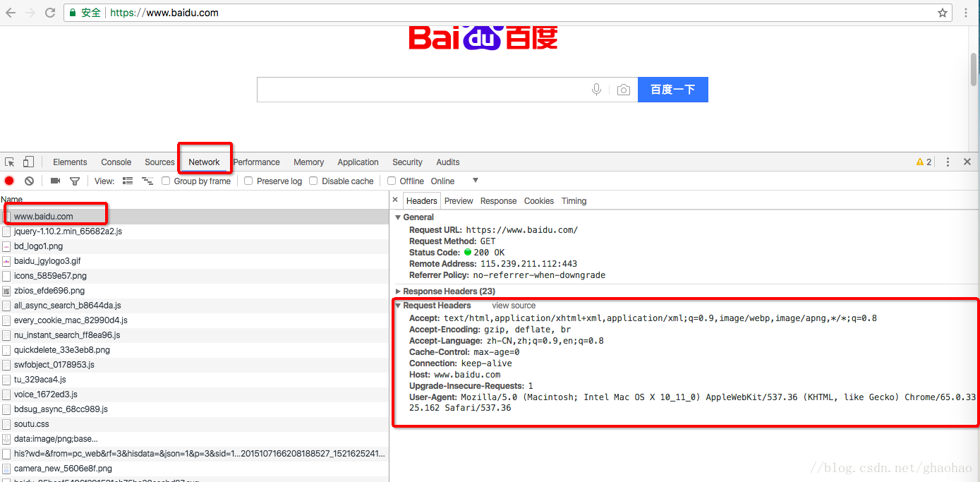Open DevTools customize three-dot menu
The height and width of the screenshot is (482, 980).
pyautogui.click(x=948, y=162)
